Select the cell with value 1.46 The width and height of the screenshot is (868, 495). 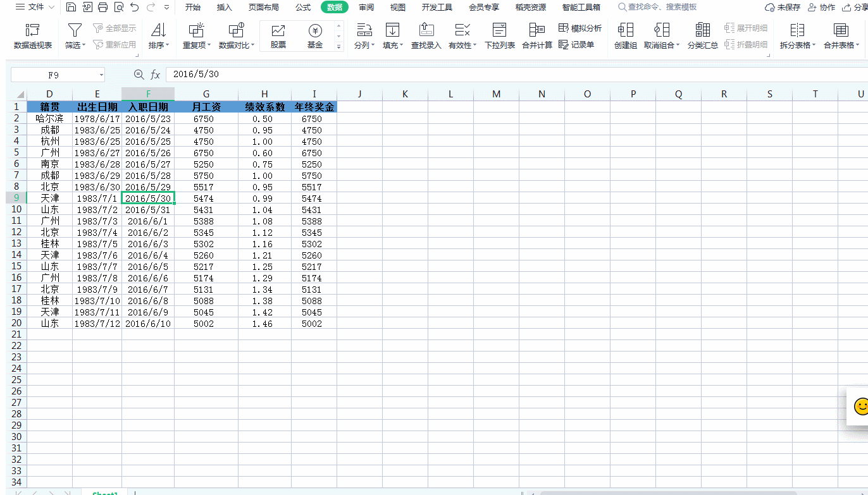point(264,324)
